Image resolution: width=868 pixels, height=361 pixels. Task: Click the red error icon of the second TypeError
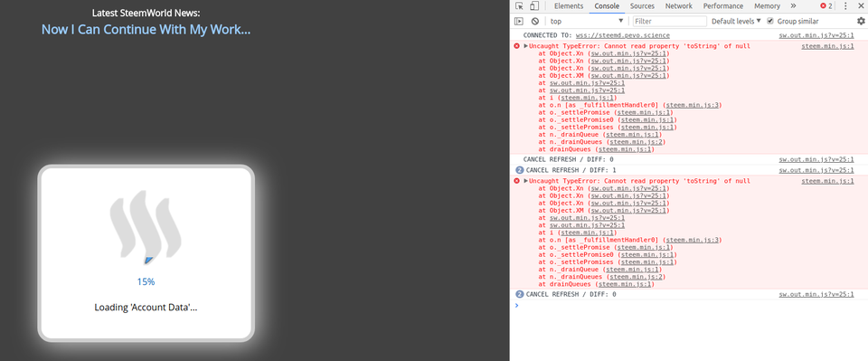517,181
